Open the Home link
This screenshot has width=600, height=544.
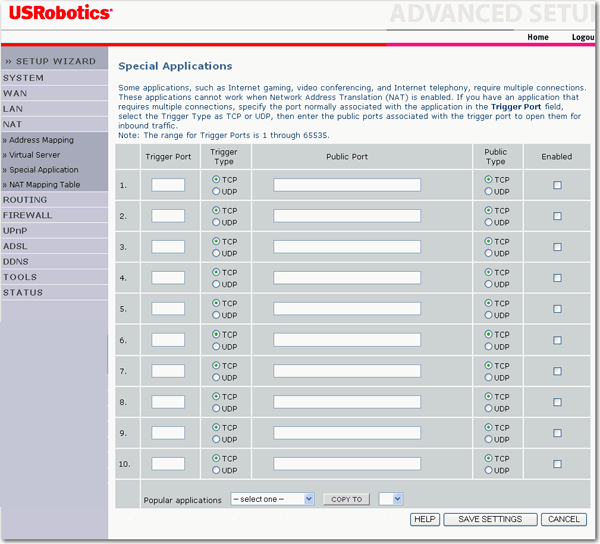pos(538,37)
